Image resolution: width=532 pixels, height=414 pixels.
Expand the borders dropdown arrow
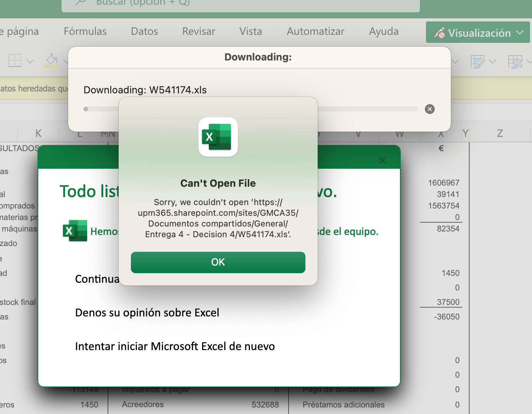pos(30,61)
